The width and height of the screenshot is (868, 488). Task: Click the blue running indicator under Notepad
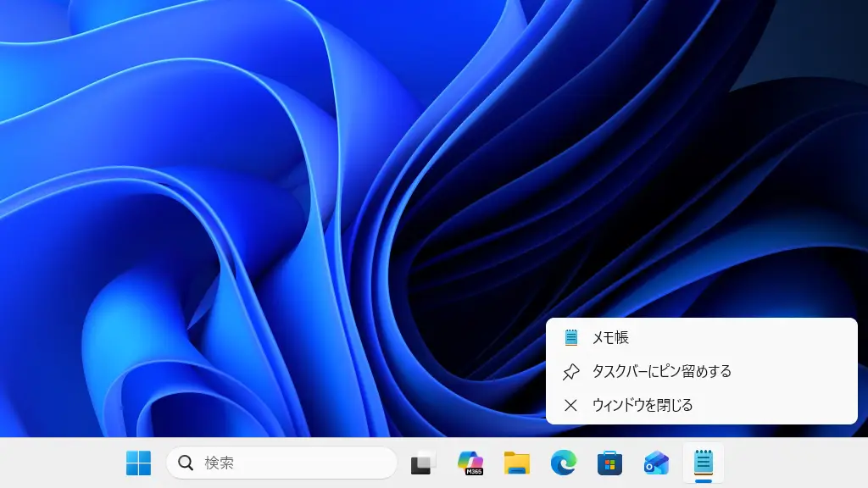pos(703,481)
